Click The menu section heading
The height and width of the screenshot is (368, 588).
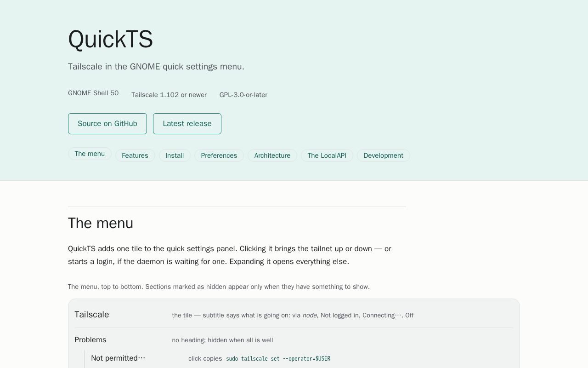pos(101,223)
